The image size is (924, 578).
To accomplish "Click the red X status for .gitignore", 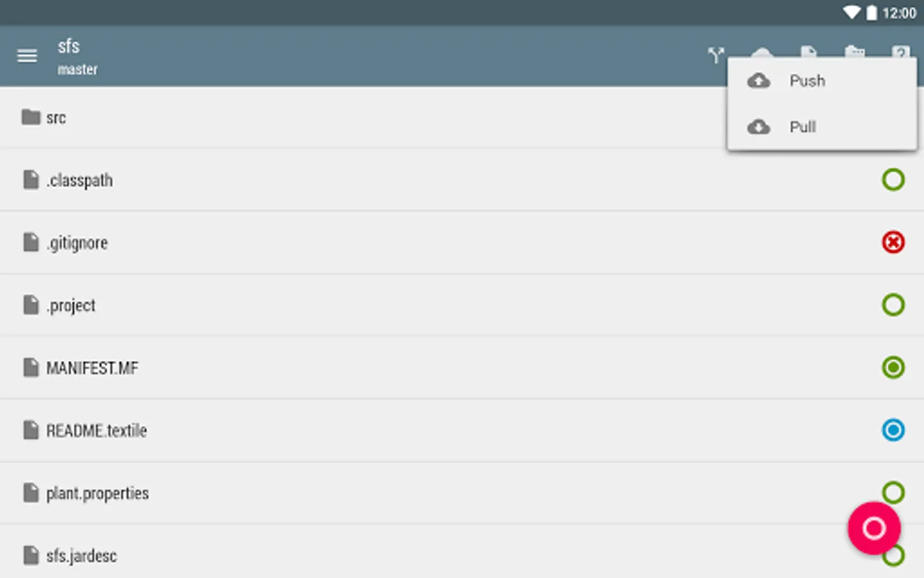I will pos(893,242).
